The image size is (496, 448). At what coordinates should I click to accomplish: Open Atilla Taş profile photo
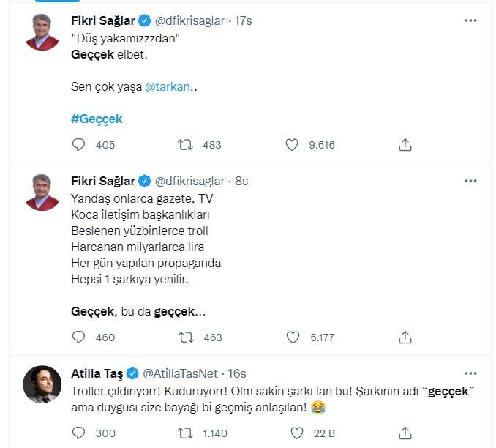pos(42,384)
